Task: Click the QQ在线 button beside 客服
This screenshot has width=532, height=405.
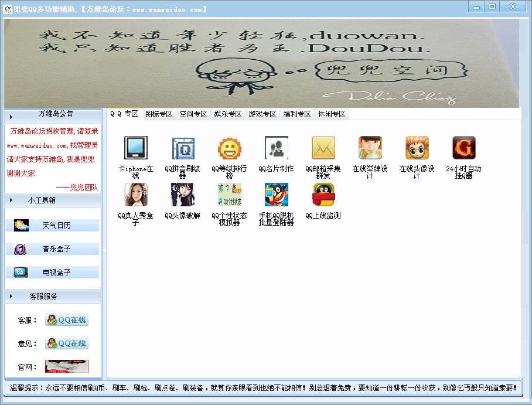Action: (x=67, y=320)
